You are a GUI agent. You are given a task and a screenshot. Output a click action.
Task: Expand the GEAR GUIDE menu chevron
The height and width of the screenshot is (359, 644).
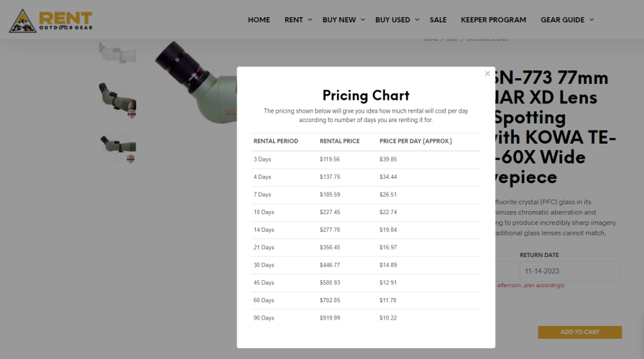pos(592,19)
